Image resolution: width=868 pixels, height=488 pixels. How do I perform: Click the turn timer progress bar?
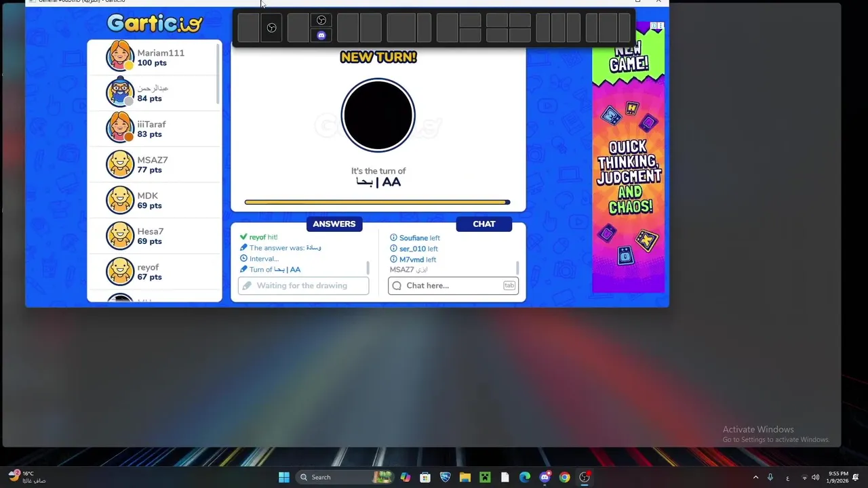(x=377, y=202)
